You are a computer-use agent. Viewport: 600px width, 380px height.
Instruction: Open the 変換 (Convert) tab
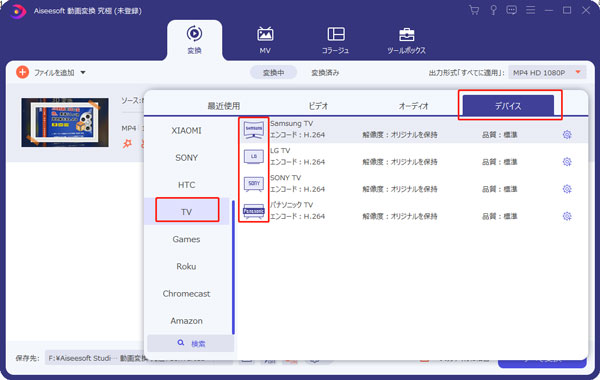coord(194,40)
